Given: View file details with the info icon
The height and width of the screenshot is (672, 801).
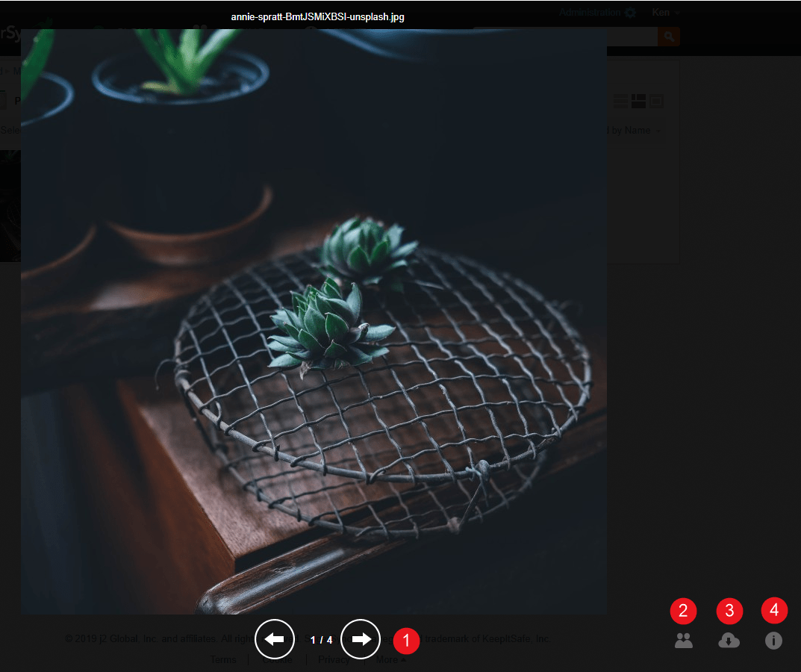Looking at the screenshot, I should (x=774, y=641).
